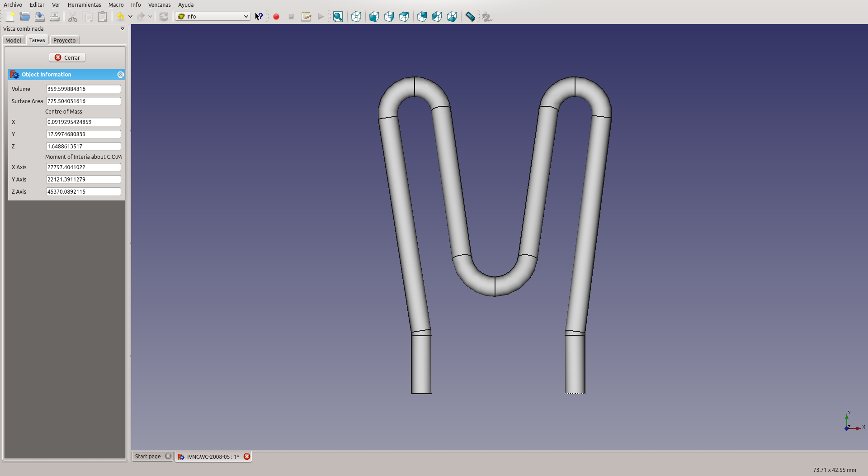
Task: Set the axonometric view cube icon
Action: (x=356, y=17)
